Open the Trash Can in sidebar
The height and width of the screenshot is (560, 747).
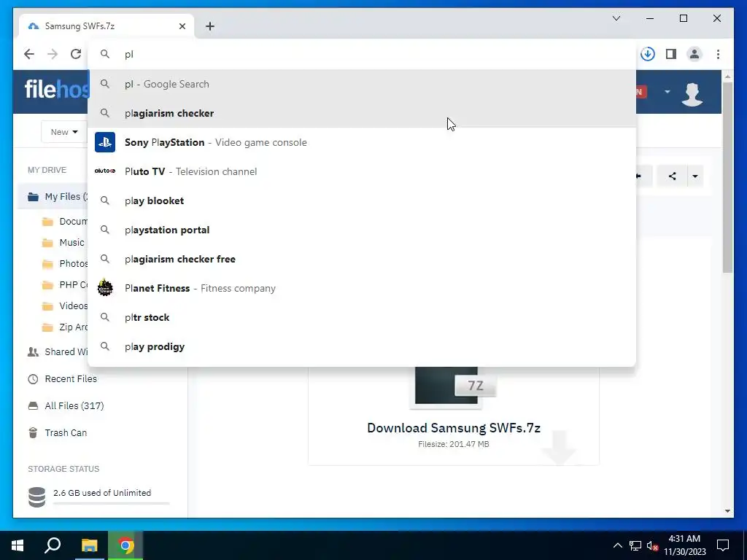tap(57, 433)
